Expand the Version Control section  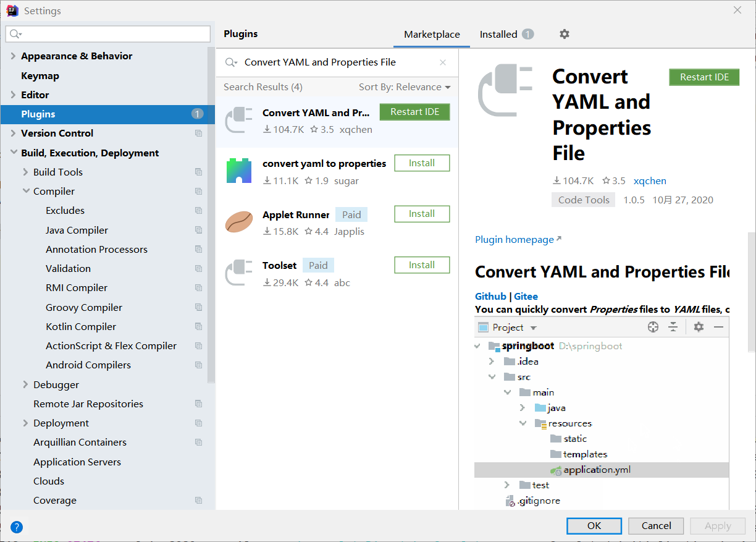13,133
